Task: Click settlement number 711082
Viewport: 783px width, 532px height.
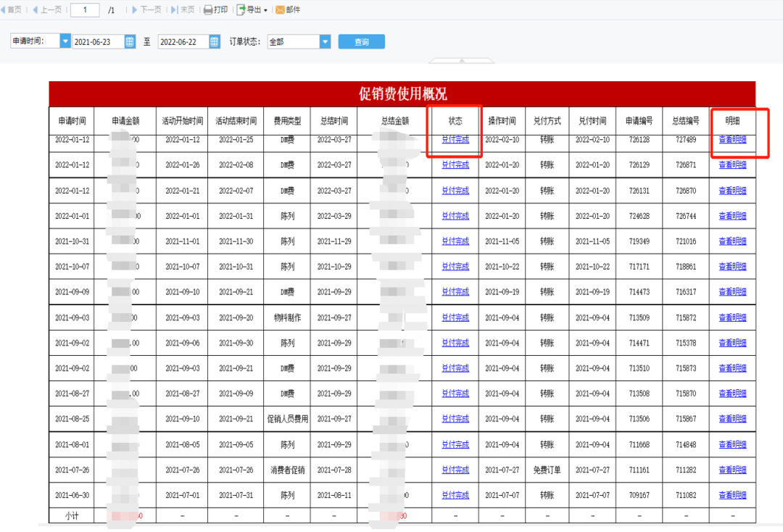Action: click(686, 495)
